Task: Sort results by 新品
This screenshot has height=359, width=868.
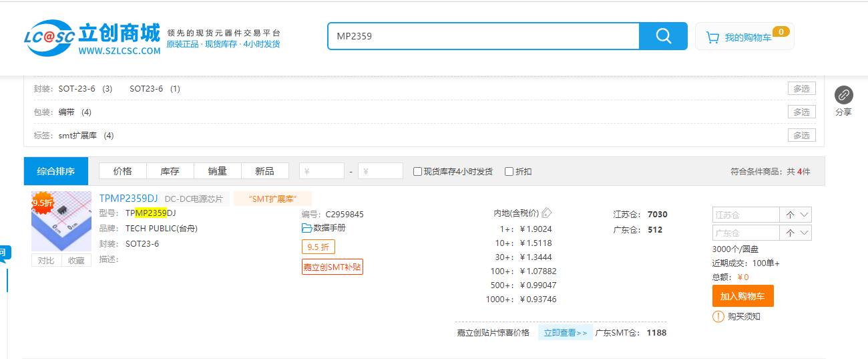Action: [264, 171]
